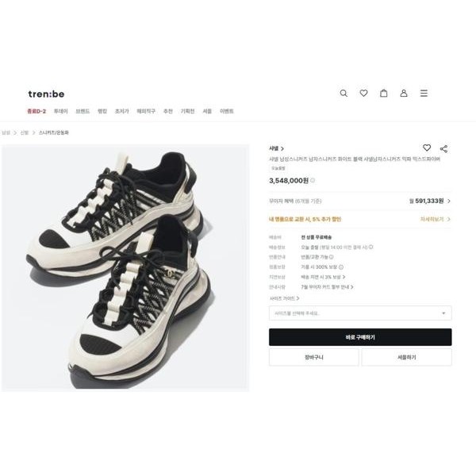The image size is (476, 476).
Task: Click the sneaker product image
Action: [125, 268]
